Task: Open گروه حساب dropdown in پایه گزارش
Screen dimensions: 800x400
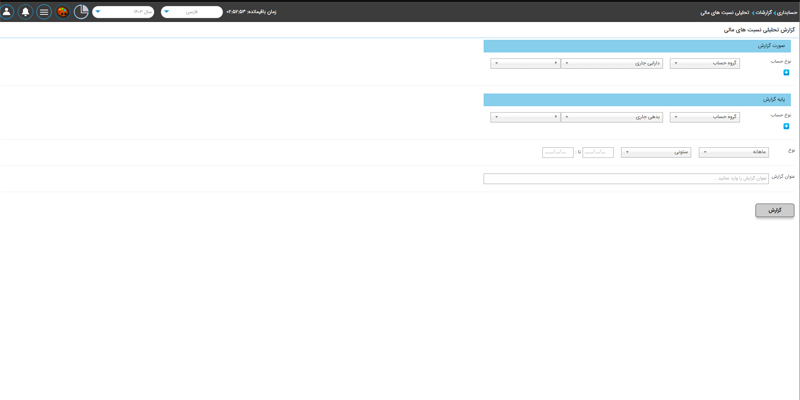Action: pos(705,117)
